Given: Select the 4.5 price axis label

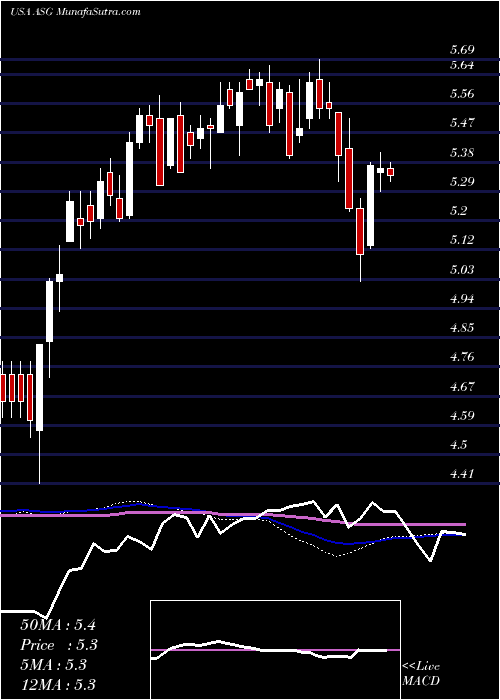Looking at the screenshot, I should point(459,445).
